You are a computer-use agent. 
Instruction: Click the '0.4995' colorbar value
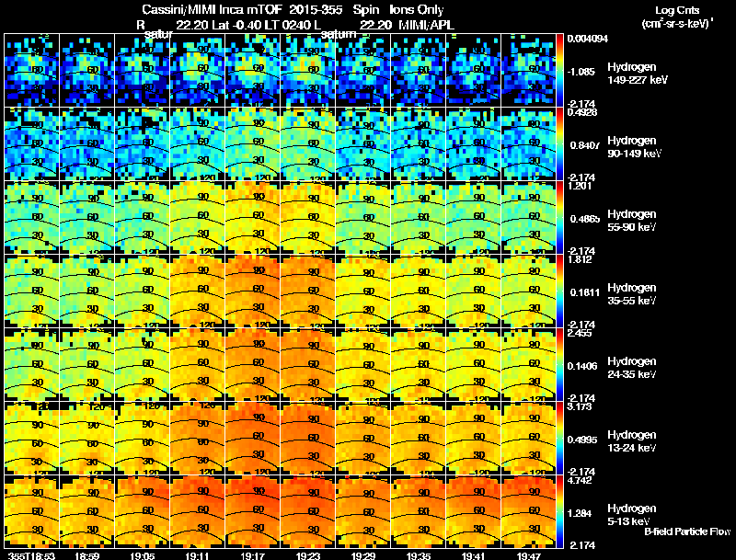[x=582, y=440]
